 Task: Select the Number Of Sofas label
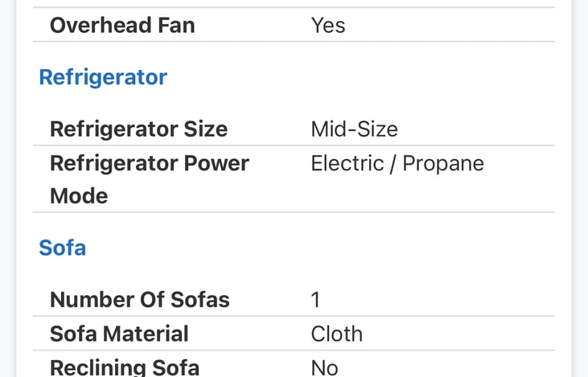(140, 300)
